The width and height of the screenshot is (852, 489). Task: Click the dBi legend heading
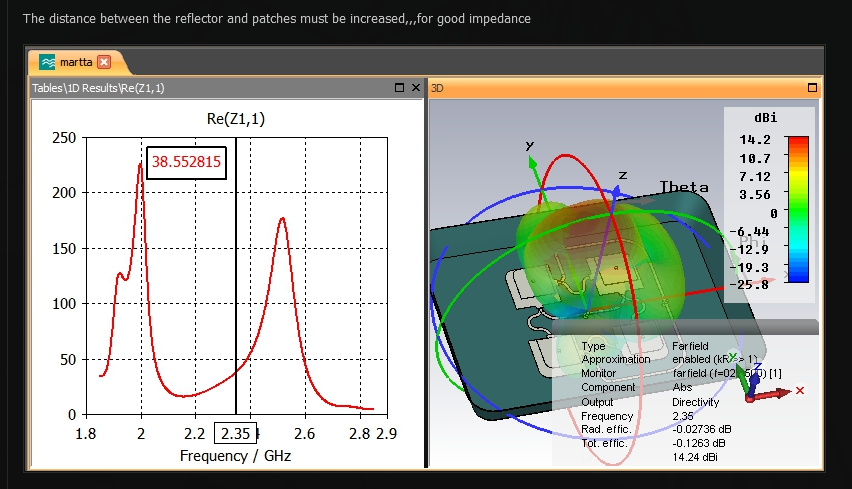(x=766, y=117)
